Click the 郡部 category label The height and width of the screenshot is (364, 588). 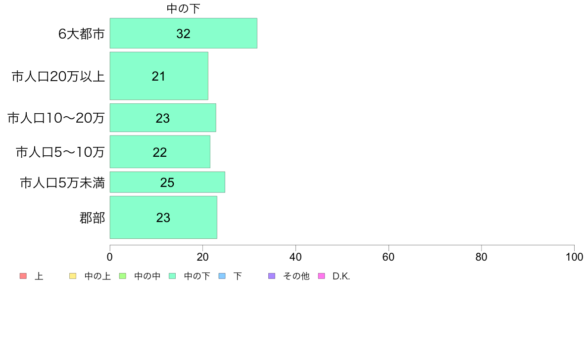pyautogui.click(x=92, y=218)
